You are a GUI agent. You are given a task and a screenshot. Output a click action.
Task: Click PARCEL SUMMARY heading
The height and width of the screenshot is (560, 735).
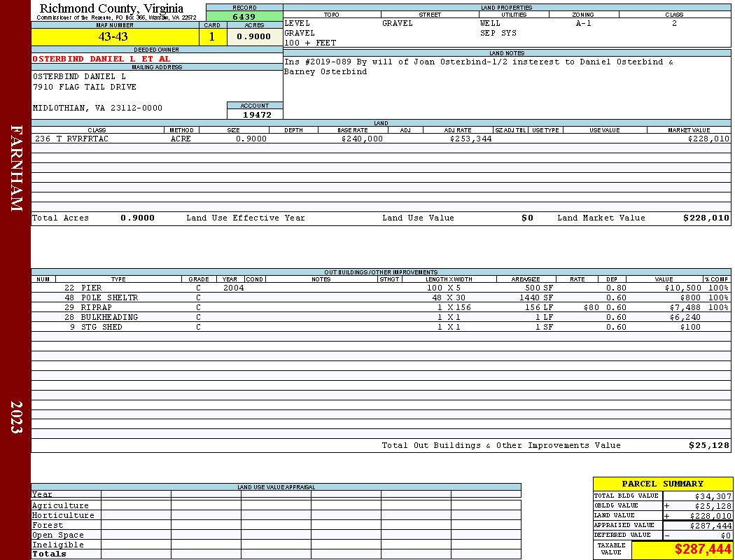pos(662,484)
